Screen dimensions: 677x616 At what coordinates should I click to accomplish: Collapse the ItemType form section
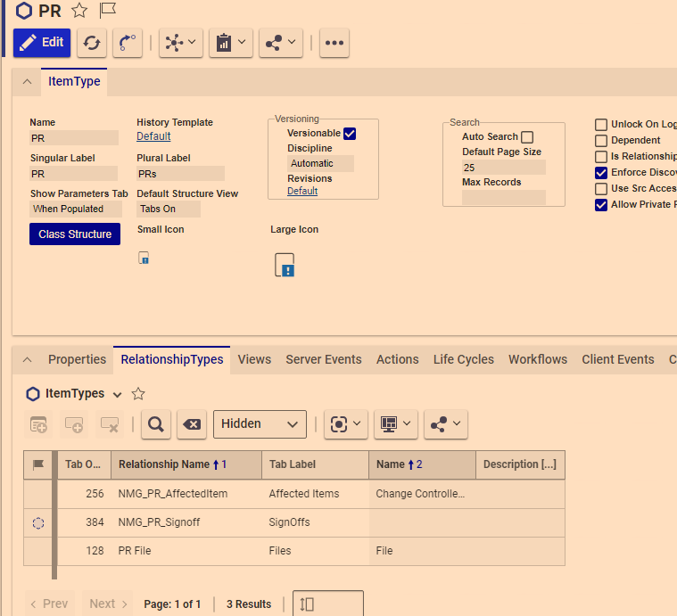[27, 82]
